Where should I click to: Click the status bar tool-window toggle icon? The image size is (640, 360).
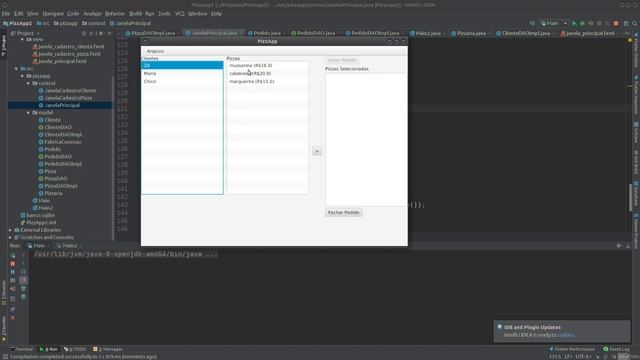point(5,357)
